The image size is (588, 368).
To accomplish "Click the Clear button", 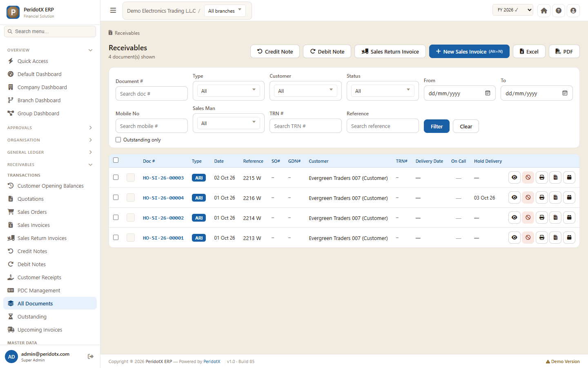I will pyautogui.click(x=466, y=126).
